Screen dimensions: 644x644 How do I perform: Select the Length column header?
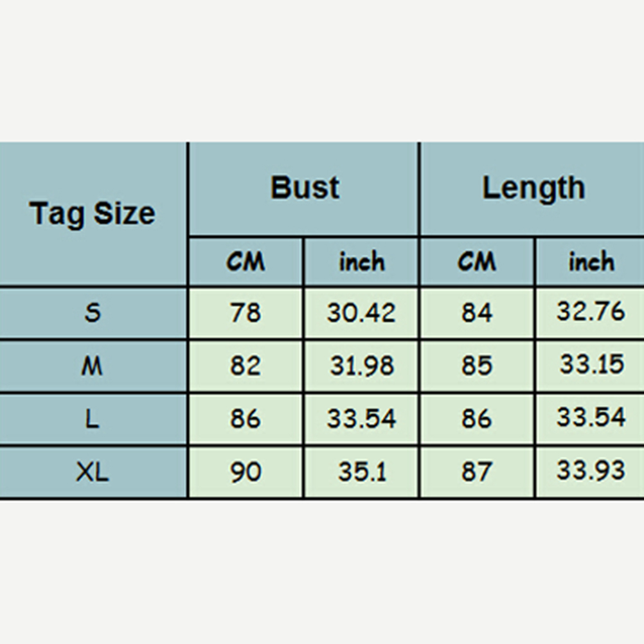coord(533,188)
